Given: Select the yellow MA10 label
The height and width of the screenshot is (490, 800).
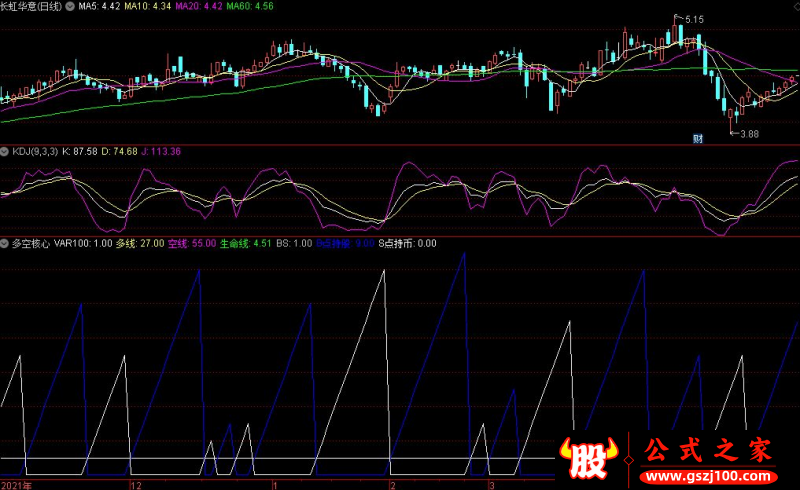Looking at the screenshot, I should pyautogui.click(x=148, y=6).
